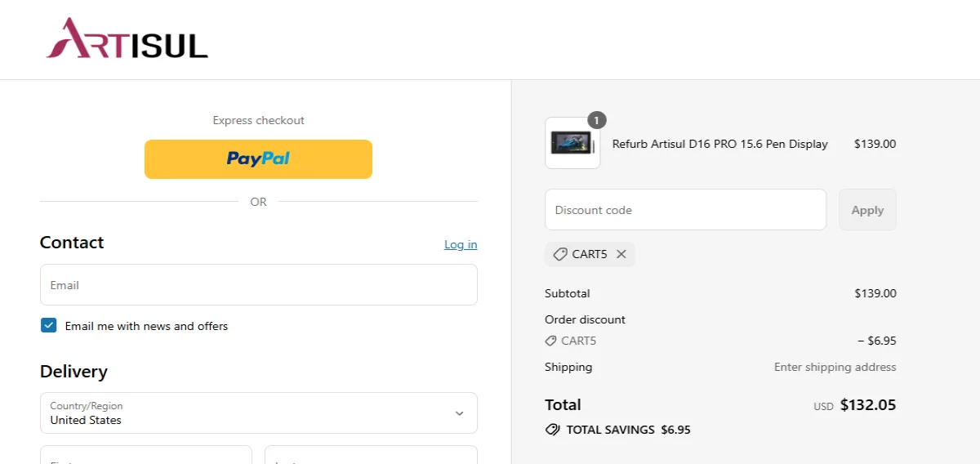980x464 pixels.
Task: Click the Artisul D16 PRO product thumbnail
Action: coord(572,144)
